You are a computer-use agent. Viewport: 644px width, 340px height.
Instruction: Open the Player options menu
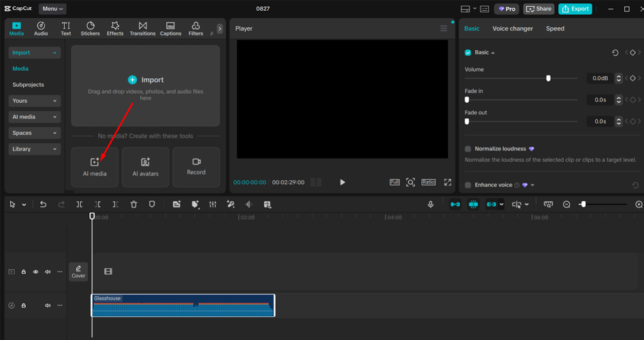pos(444,29)
